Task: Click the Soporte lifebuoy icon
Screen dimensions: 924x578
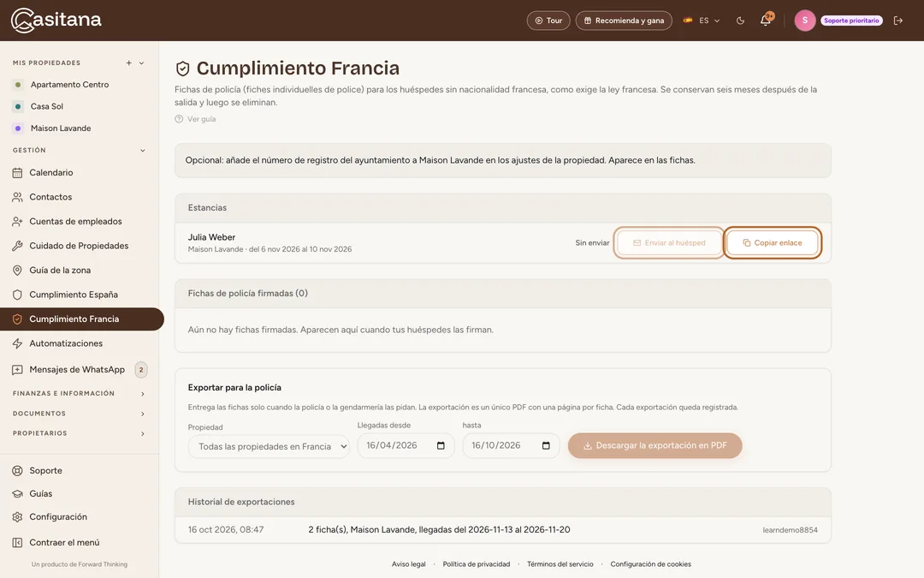Action: pyautogui.click(x=17, y=471)
